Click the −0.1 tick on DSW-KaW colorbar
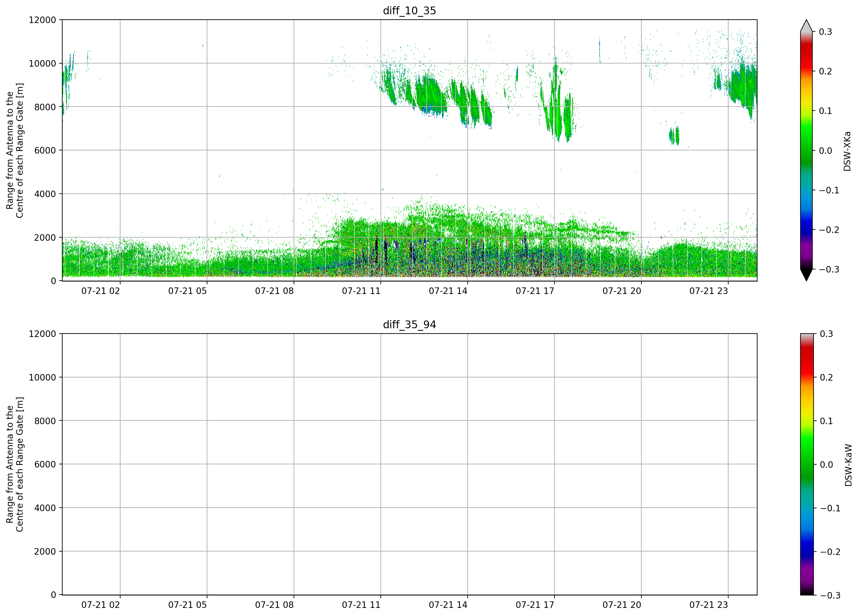This screenshot has height=616, width=859. (x=830, y=508)
